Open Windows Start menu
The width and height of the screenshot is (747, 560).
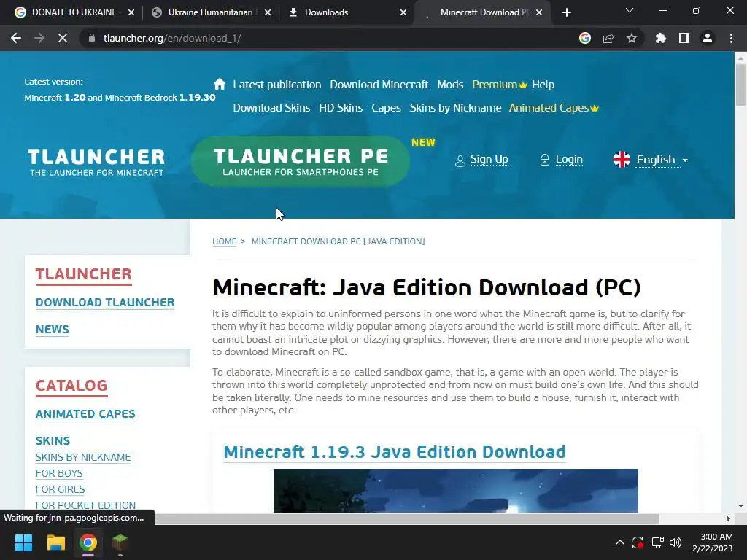23,542
